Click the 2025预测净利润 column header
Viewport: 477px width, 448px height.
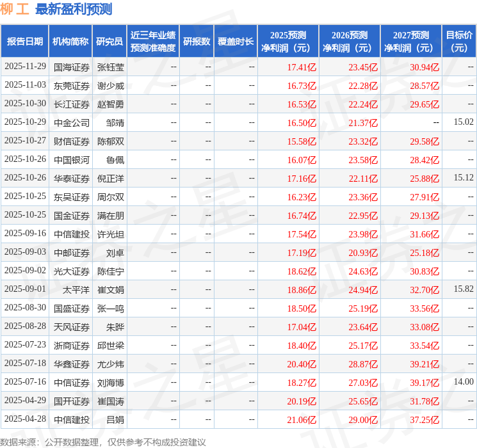[x=287, y=41]
